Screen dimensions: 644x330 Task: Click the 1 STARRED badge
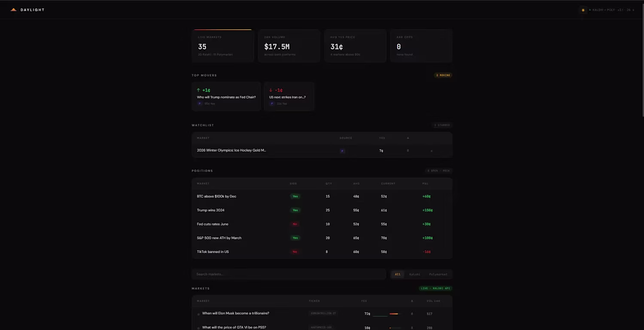pos(442,125)
